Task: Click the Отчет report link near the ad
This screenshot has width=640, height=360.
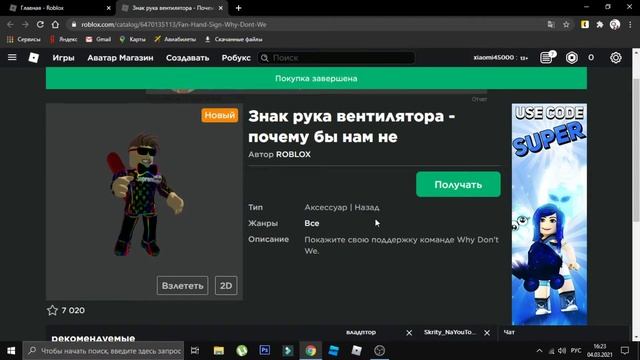Action: coord(479,99)
